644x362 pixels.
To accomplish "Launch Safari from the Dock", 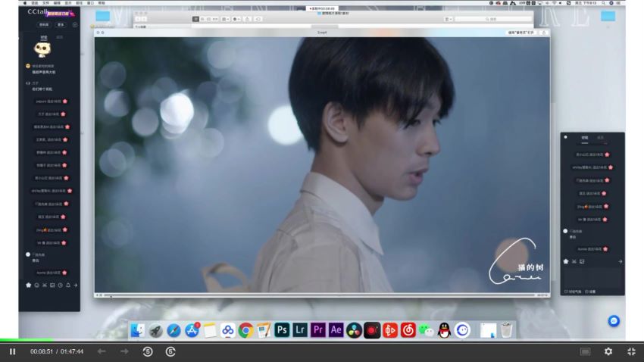I will (x=174, y=330).
